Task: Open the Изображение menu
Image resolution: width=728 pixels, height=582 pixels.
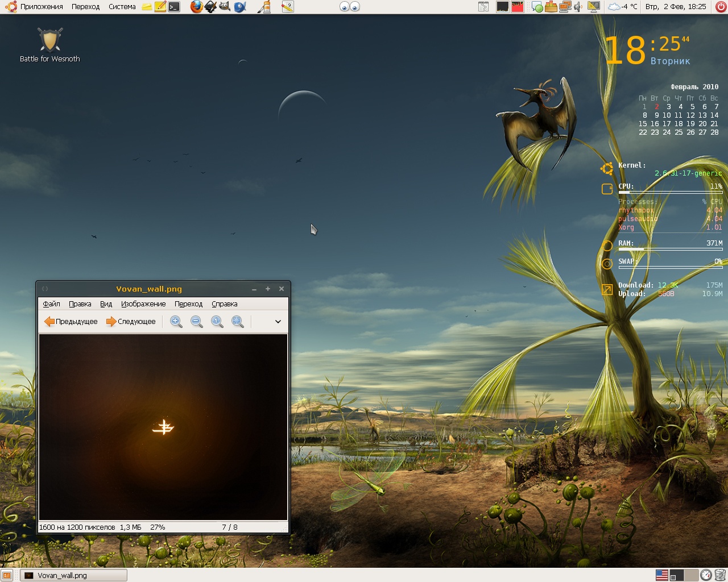Action: tap(143, 304)
